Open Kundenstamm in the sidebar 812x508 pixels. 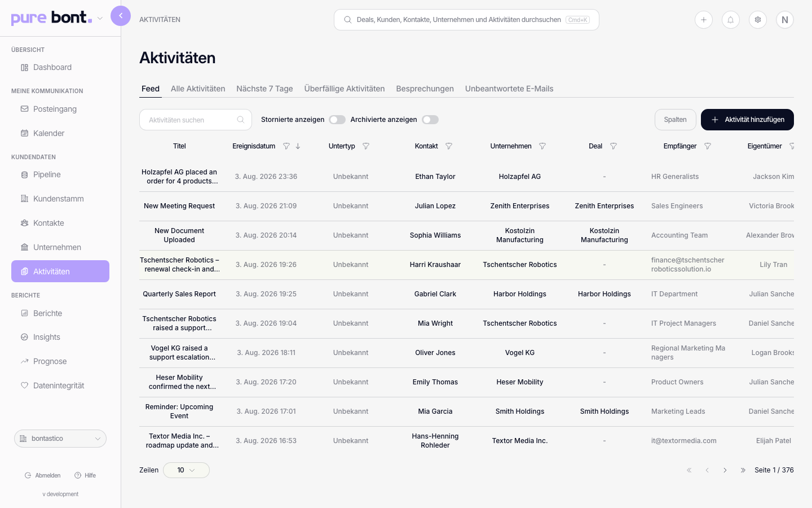[x=60, y=199]
